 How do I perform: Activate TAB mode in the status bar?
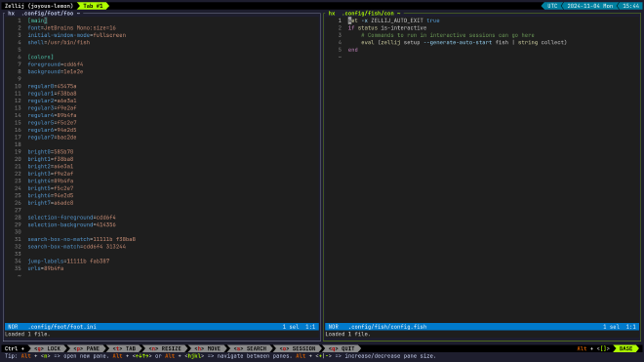point(124,348)
